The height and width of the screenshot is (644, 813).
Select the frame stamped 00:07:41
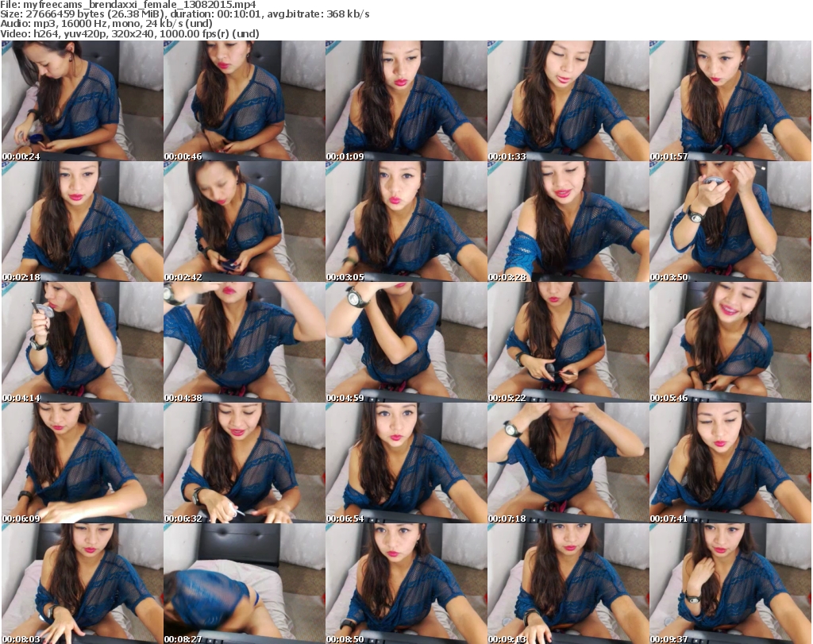pos(730,463)
